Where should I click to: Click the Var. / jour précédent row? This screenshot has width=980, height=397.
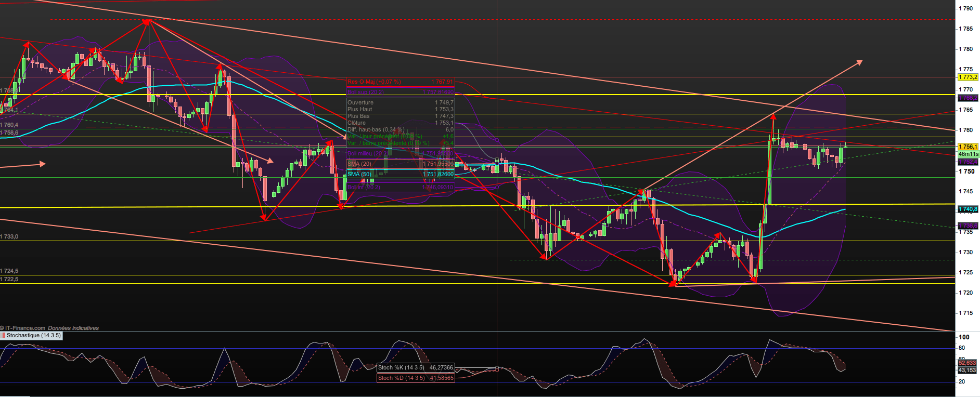coord(401,137)
